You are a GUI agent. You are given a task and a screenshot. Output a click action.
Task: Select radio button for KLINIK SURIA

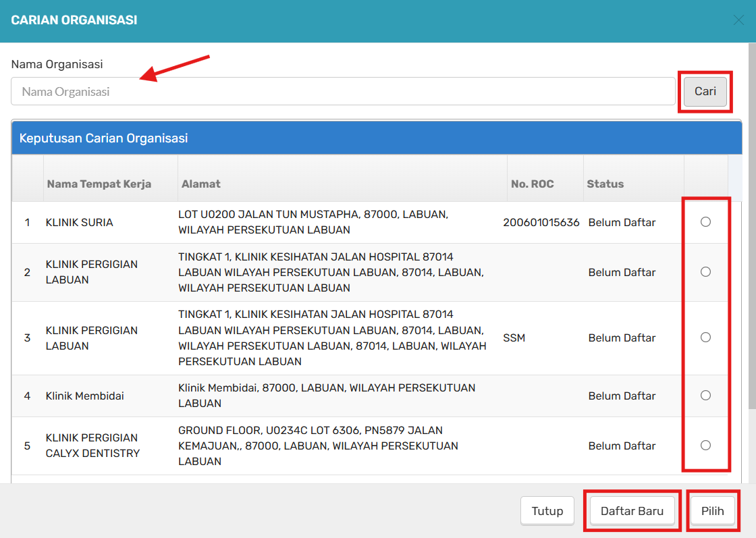705,222
